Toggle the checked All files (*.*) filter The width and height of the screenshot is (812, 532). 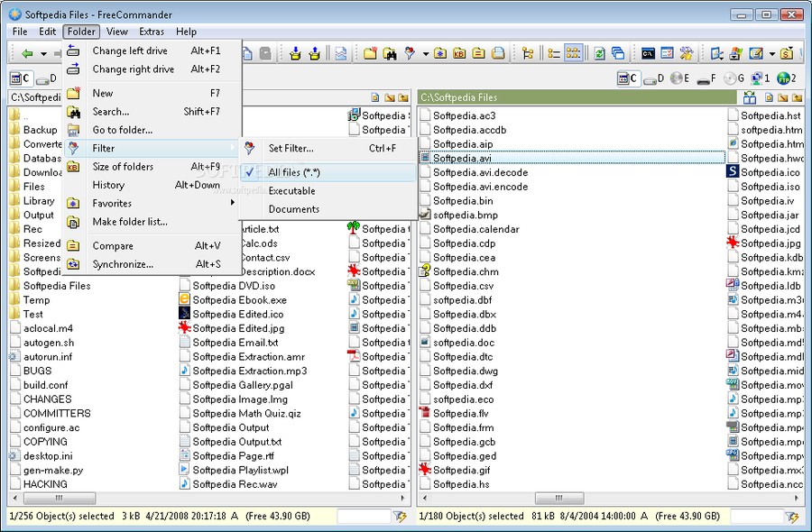328,172
